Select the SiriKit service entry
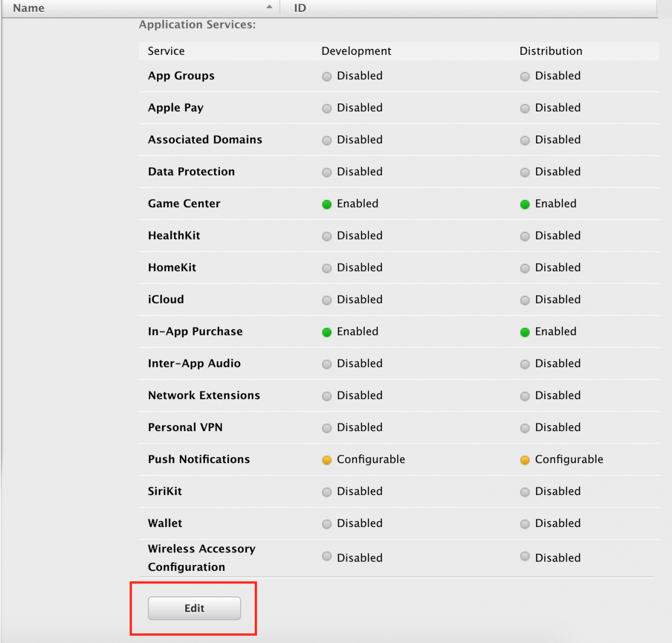The height and width of the screenshot is (643, 672). click(164, 491)
